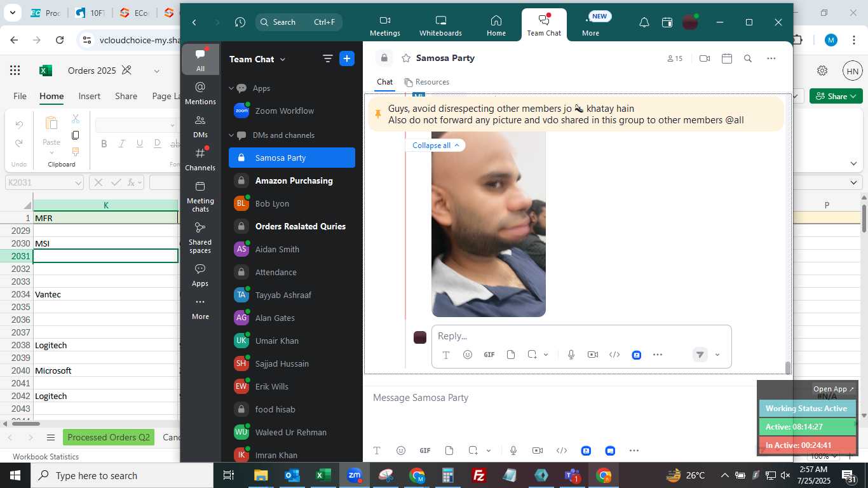Open screenshot dropdown in main composer
The height and width of the screenshot is (488, 868).
489,451
